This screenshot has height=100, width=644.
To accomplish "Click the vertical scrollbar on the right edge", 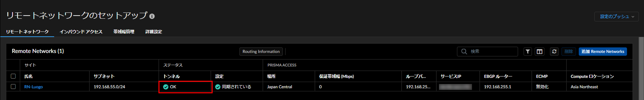I will point(641,69).
